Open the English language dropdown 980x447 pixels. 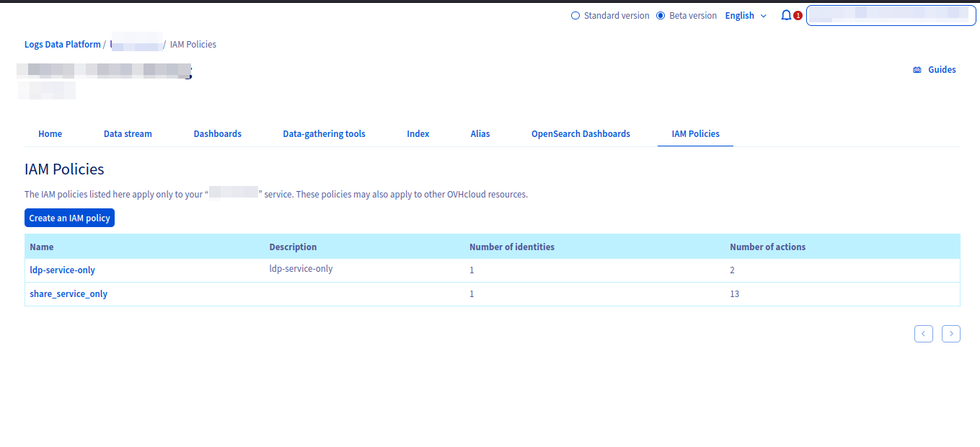746,16
